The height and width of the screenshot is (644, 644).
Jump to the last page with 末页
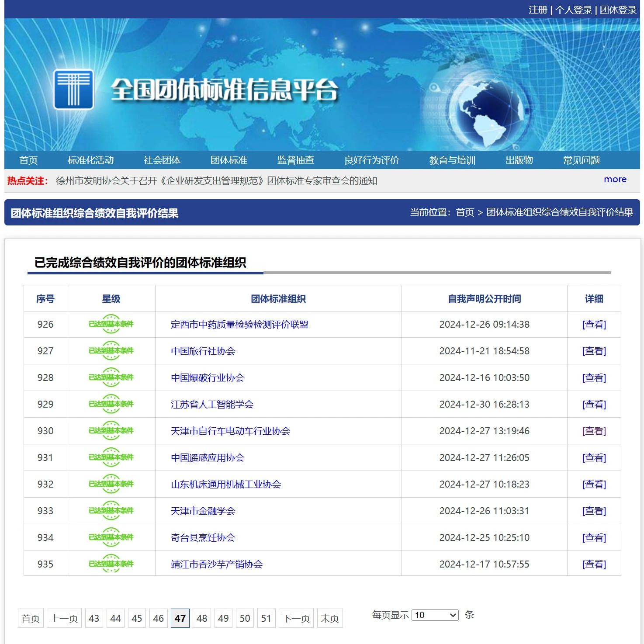tap(329, 618)
